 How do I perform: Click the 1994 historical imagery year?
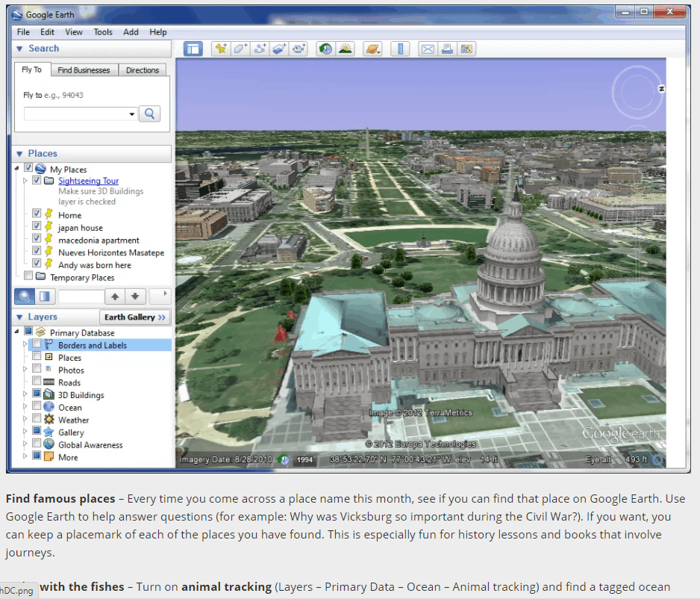[304, 459]
